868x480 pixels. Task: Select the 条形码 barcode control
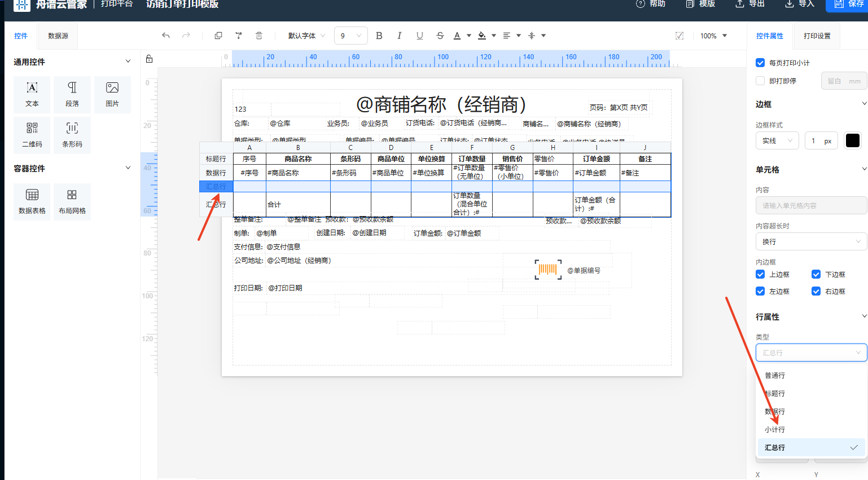point(72,135)
